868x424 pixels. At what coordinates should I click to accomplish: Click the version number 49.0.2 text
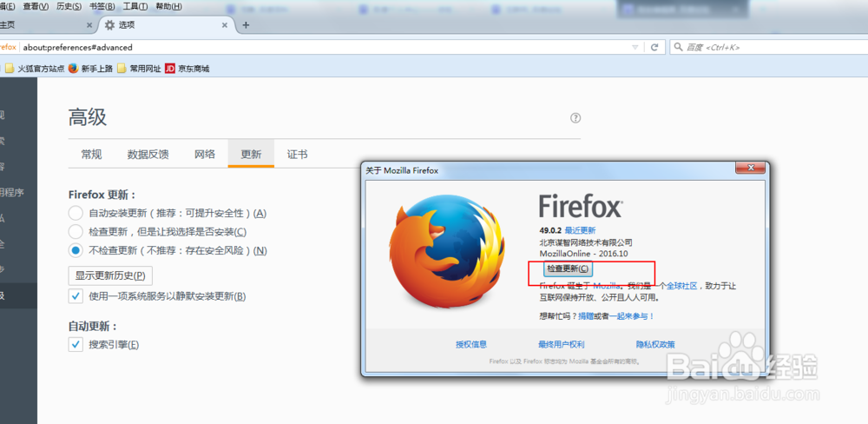point(550,230)
